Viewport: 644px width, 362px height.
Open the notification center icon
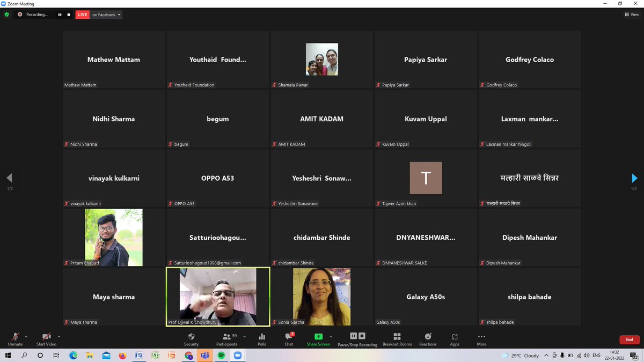point(634,355)
